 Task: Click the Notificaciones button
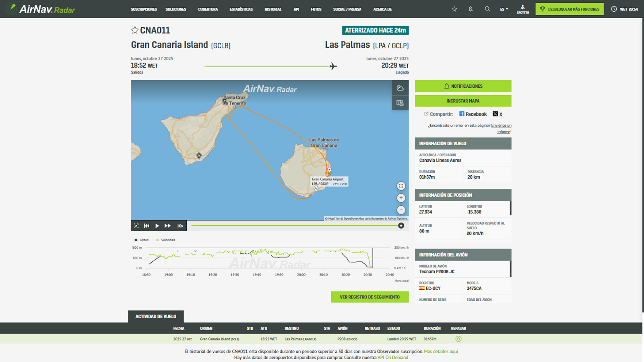pyautogui.click(x=463, y=86)
